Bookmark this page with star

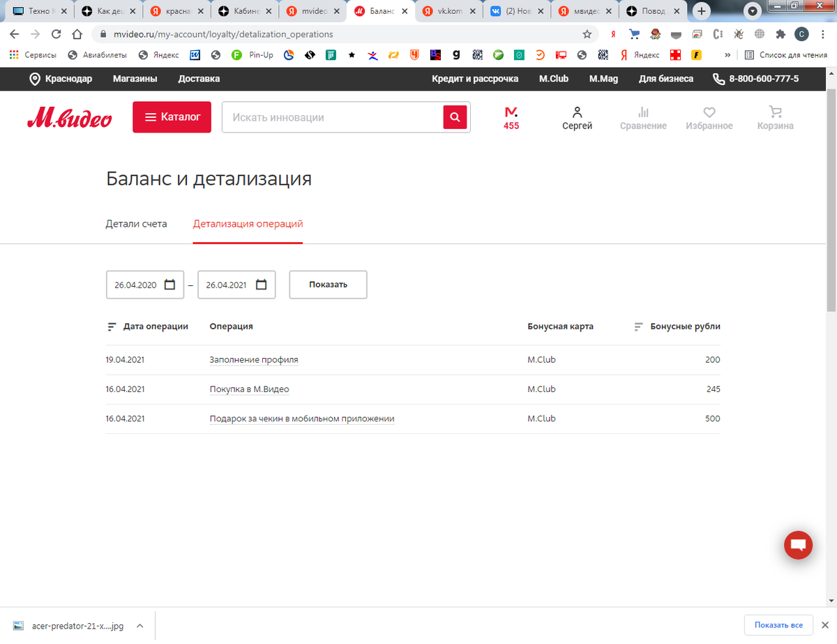point(587,34)
